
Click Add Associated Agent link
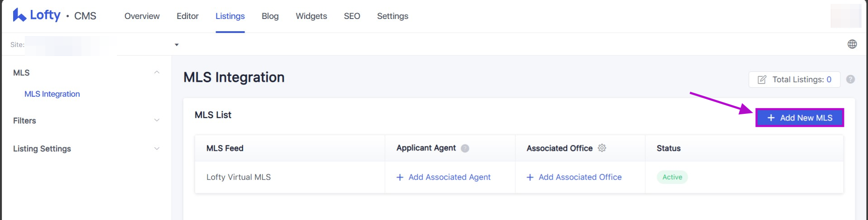pyautogui.click(x=444, y=177)
